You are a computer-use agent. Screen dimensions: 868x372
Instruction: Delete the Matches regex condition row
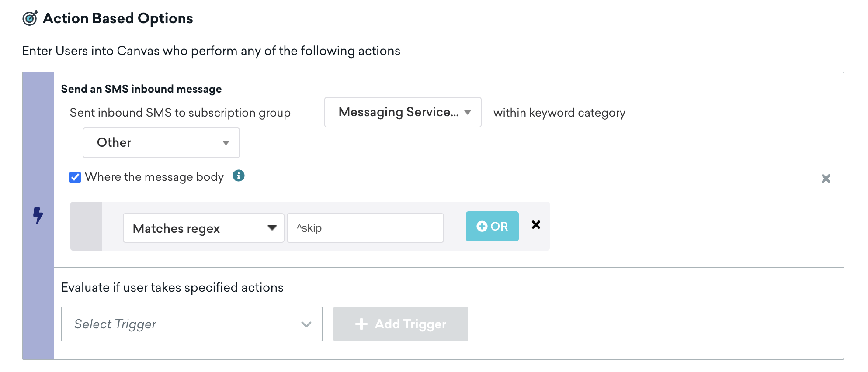click(536, 224)
